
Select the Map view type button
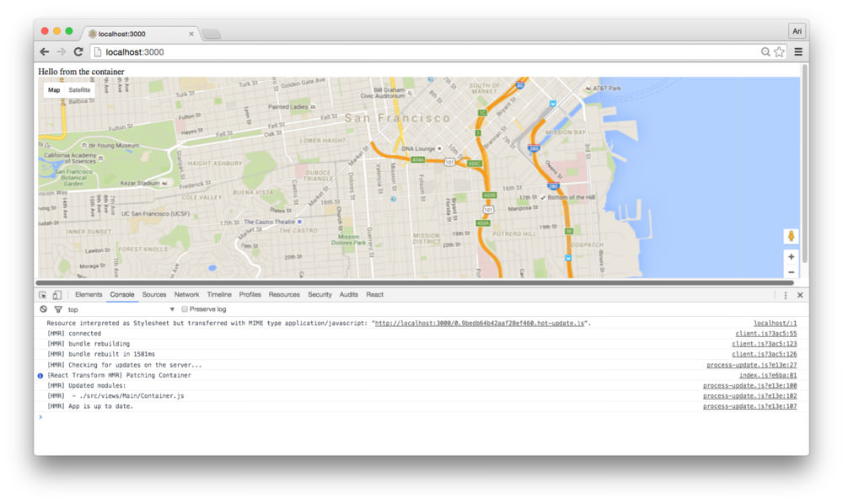[x=54, y=90]
